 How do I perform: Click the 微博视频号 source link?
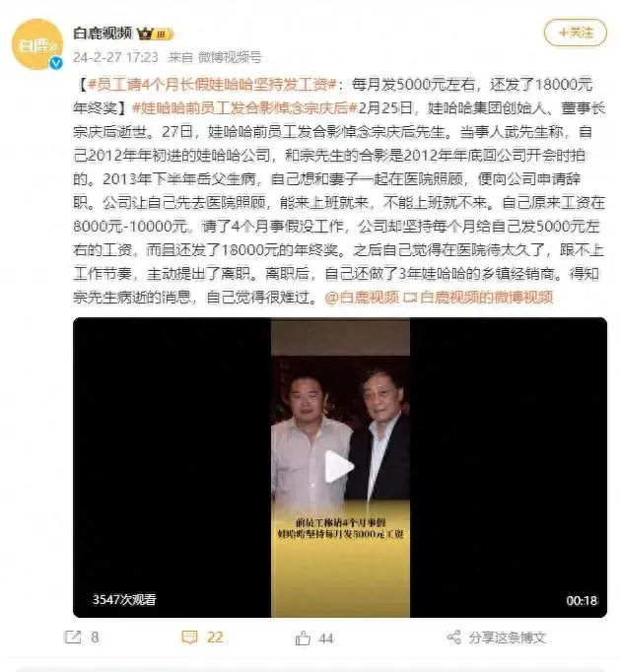[x=230, y=57]
